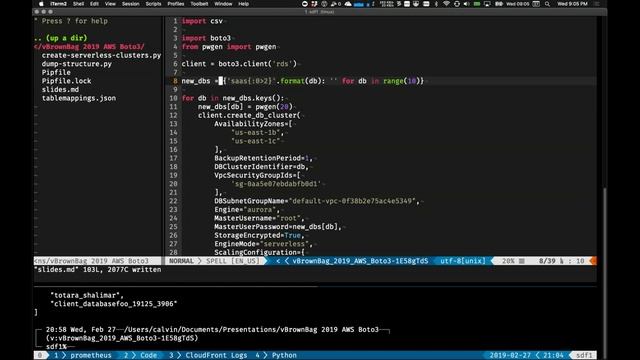Open the Session menu
The image size is (640, 360).
click(x=131, y=4)
